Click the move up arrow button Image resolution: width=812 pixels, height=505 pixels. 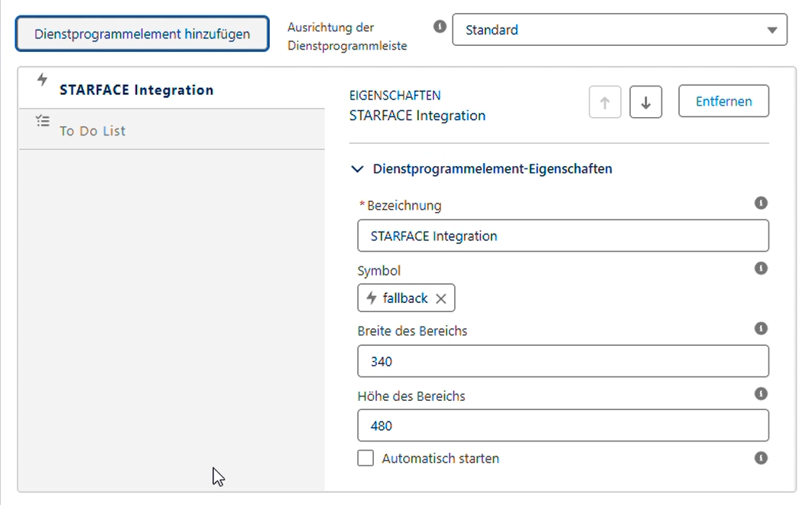[605, 102]
